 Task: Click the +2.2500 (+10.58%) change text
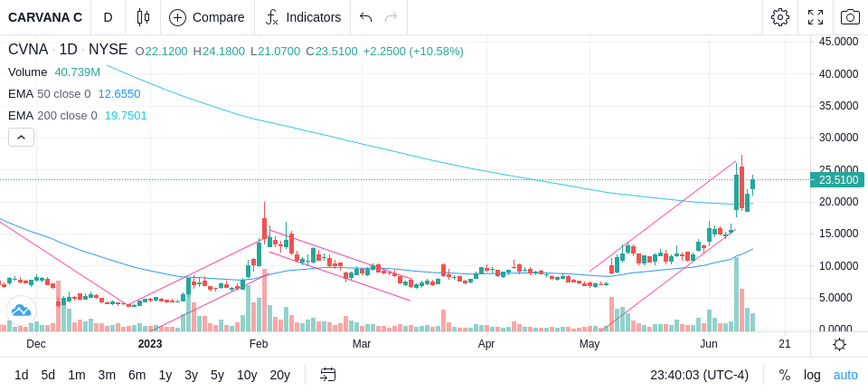[413, 52]
